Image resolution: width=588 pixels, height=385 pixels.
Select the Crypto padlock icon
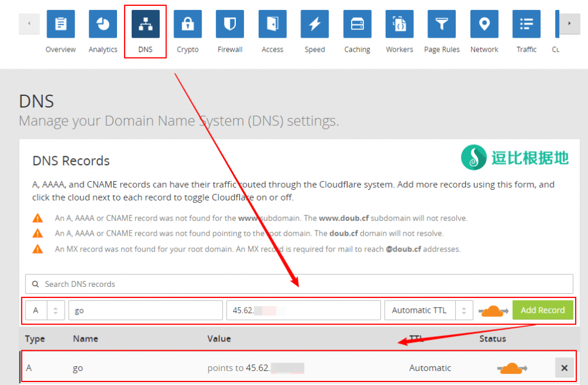(188, 24)
